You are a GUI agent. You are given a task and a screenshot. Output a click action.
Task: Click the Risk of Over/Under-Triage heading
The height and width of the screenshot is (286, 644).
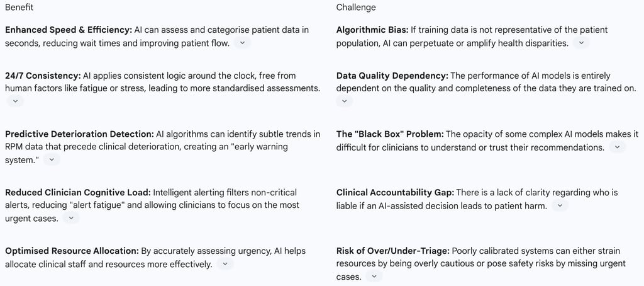pos(392,251)
